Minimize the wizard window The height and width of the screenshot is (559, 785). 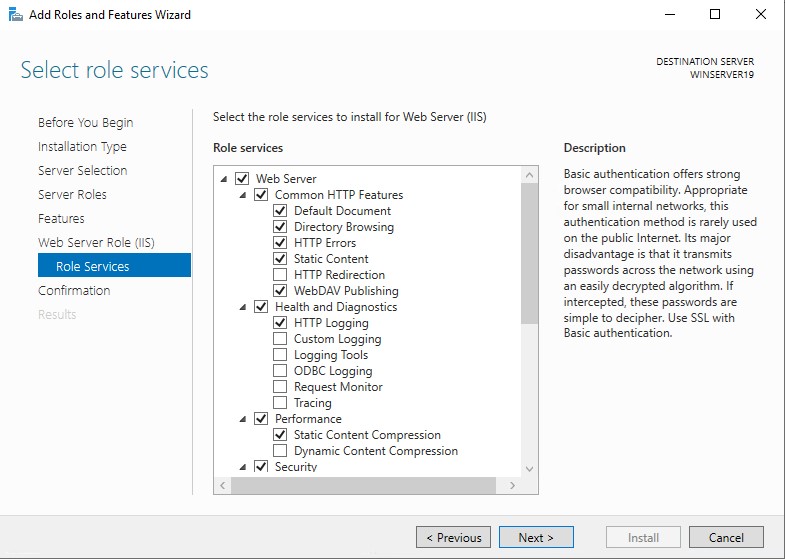(x=670, y=15)
